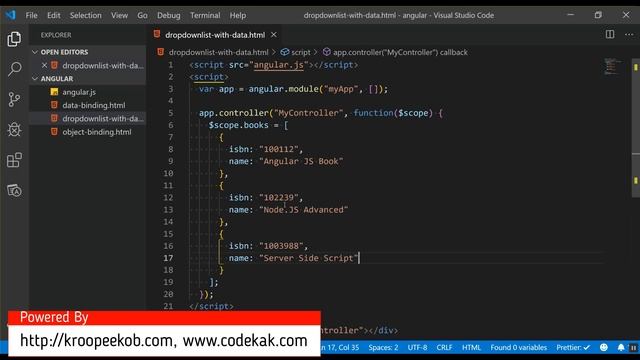Click the feedback smiley in status bar
The width and height of the screenshot is (640, 360).
point(604,347)
